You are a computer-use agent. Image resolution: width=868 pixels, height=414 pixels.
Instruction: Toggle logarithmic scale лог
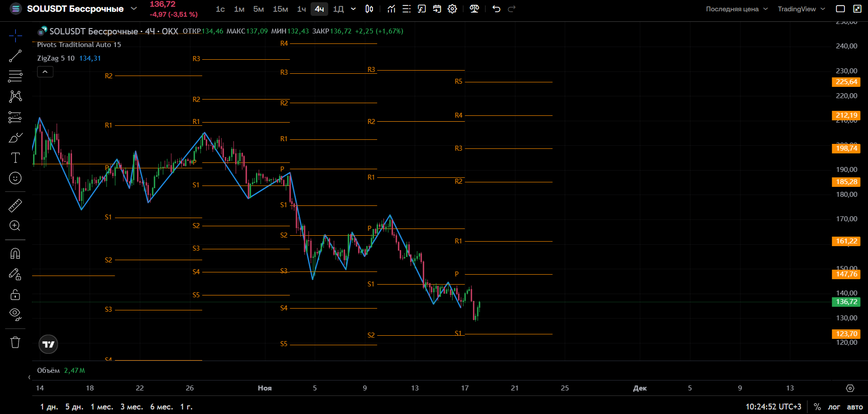point(834,407)
